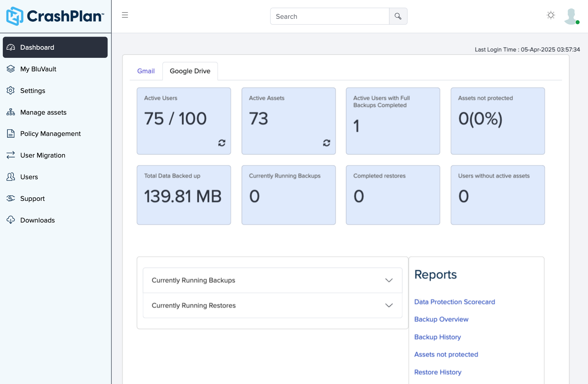
Task: Open the Backup History report
Action: 437,337
